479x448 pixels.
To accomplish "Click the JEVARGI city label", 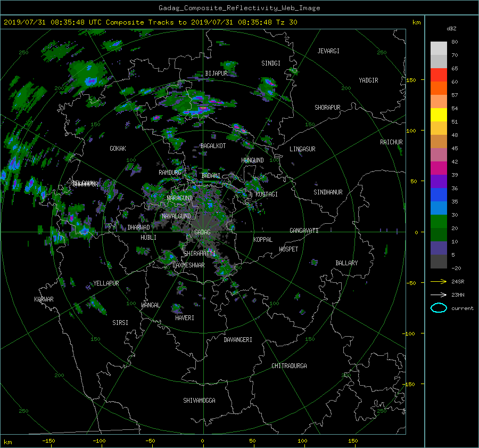I will (328, 51).
